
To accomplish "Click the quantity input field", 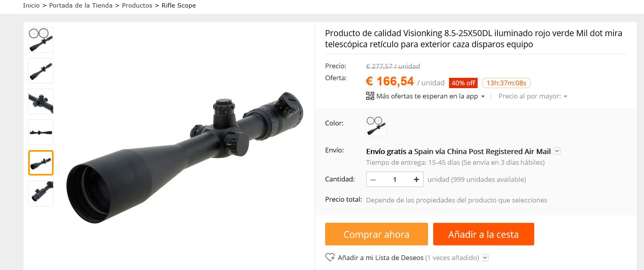I will point(395,179).
